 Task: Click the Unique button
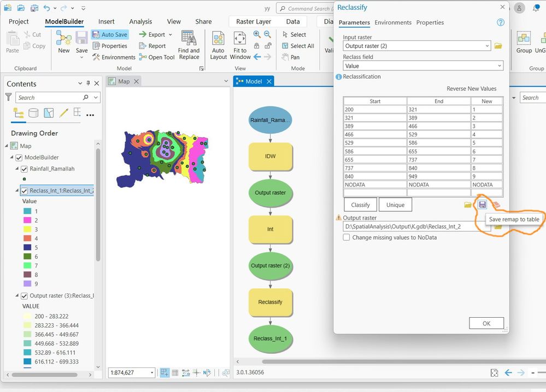pos(395,205)
